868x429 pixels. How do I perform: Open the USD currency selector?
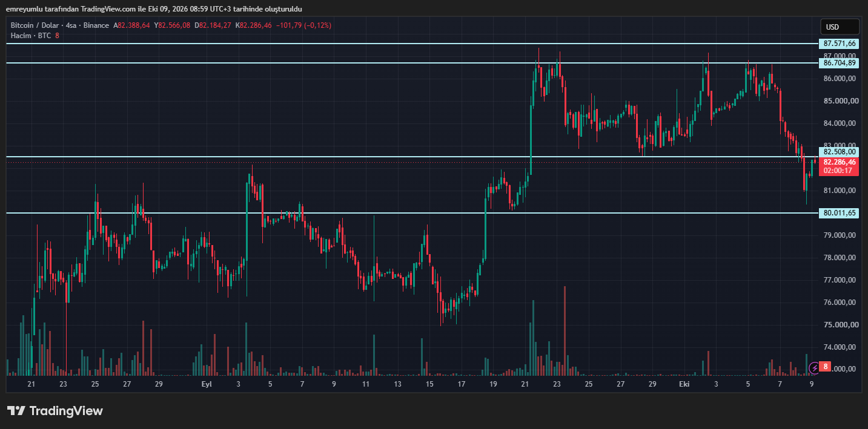(x=840, y=27)
